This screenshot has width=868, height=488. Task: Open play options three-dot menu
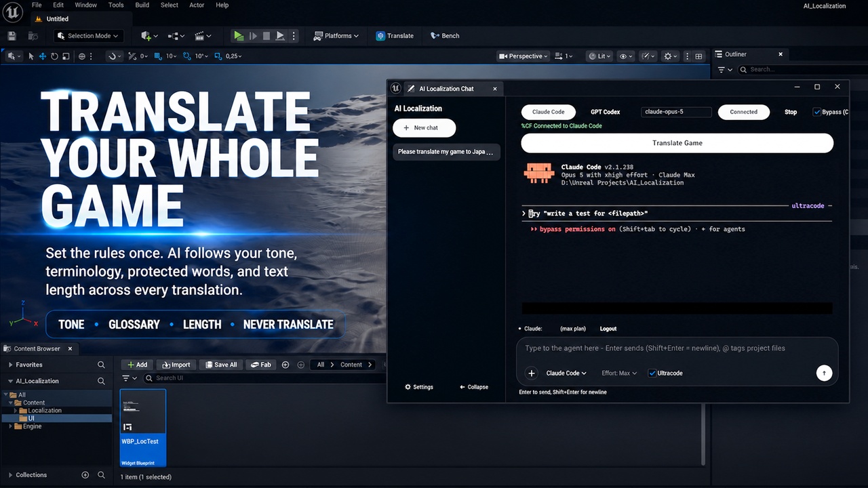tap(294, 36)
